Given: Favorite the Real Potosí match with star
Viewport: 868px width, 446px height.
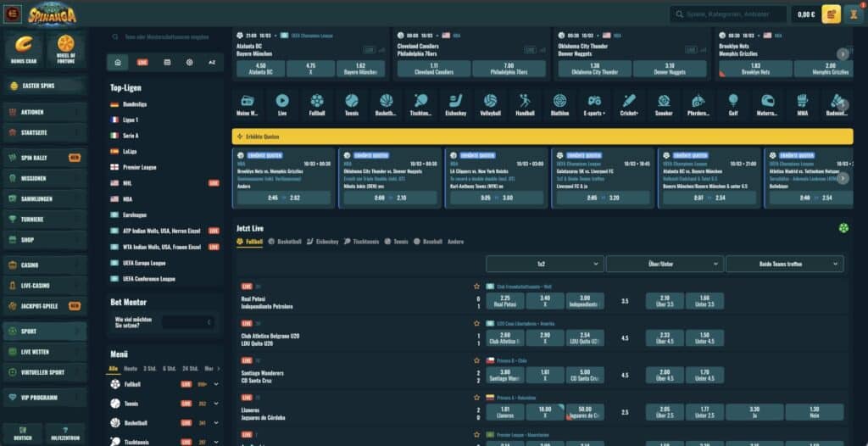Looking at the screenshot, I should click(476, 287).
